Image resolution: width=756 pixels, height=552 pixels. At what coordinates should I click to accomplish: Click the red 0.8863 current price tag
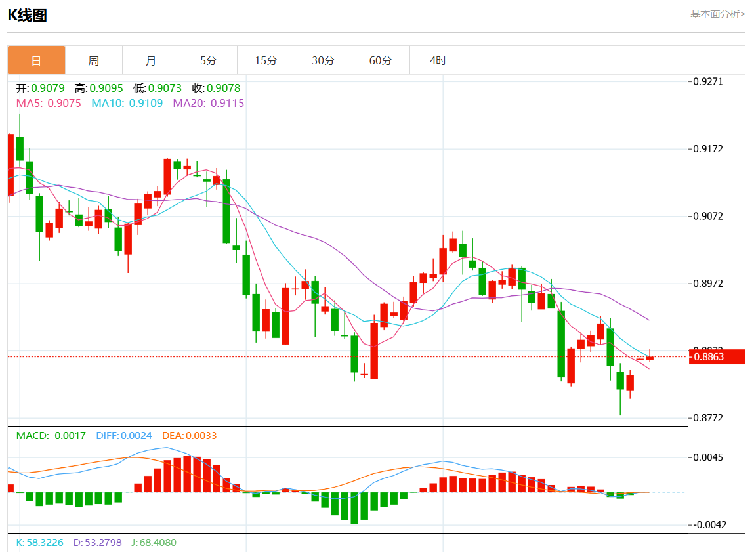[717, 357]
